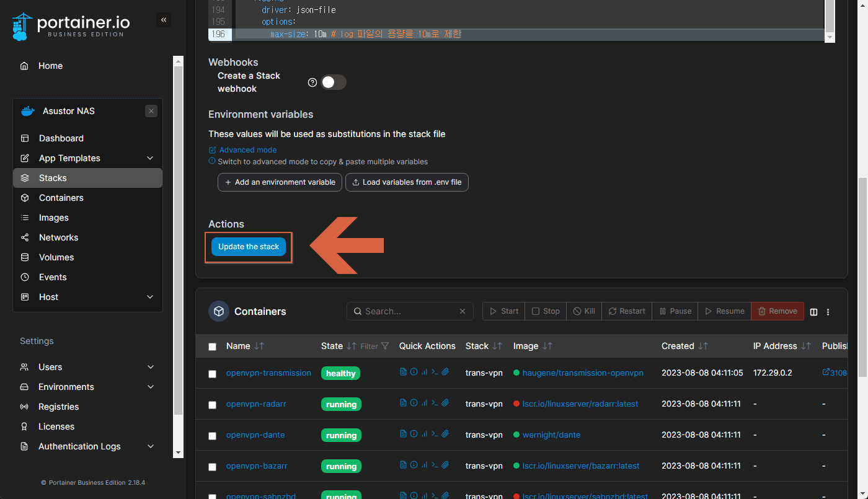Expand the Host submenu chevron

pyautogui.click(x=150, y=297)
